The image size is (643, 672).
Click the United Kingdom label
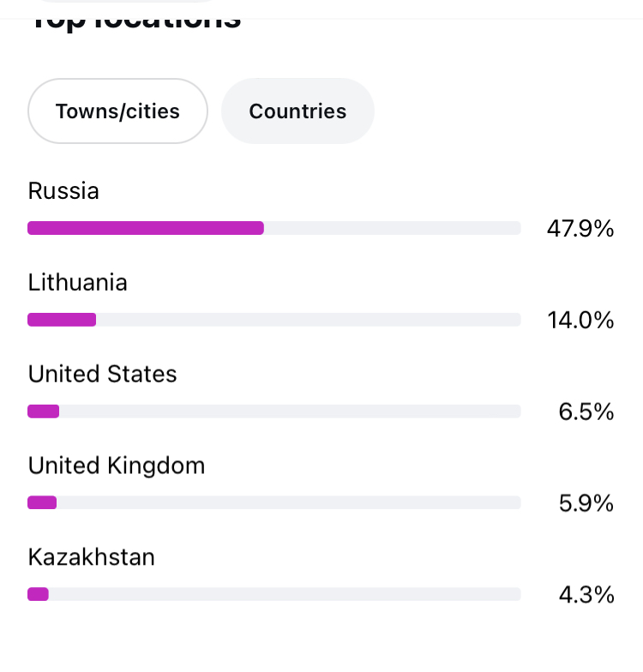[117, 465]
